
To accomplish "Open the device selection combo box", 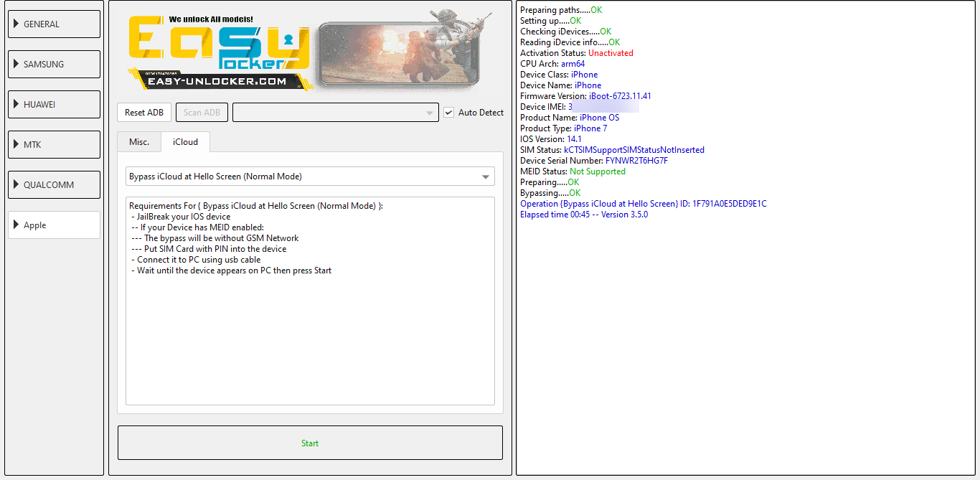I will tap(335, 113).
